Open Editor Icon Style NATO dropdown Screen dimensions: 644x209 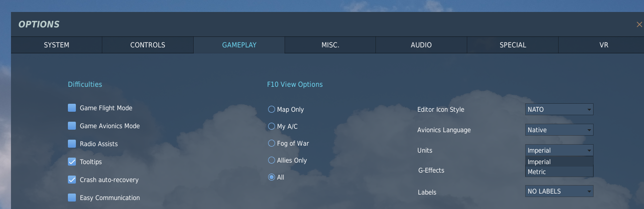[559, 109]
